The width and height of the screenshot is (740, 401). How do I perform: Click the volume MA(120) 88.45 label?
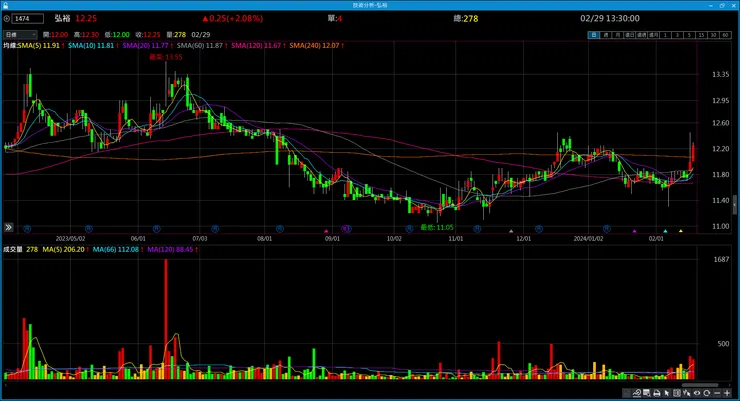(172, 250)
